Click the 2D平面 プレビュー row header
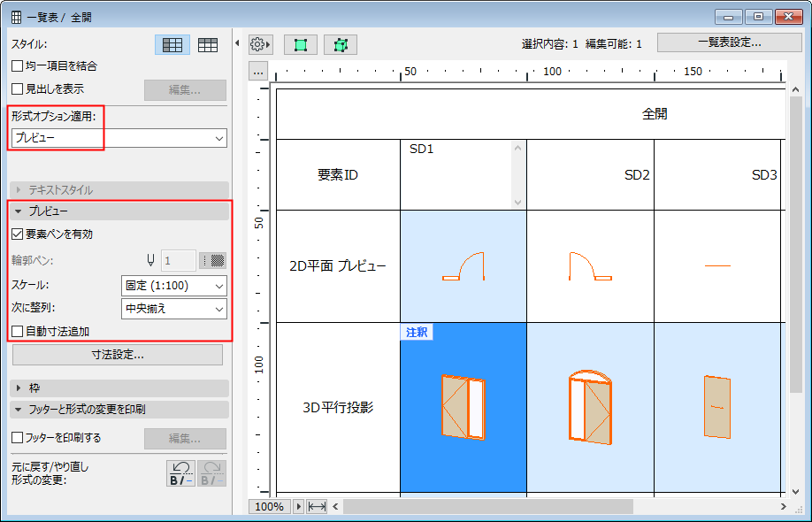Image resolution: width=812 pixels, height=522 pixels. pos(338,266)
